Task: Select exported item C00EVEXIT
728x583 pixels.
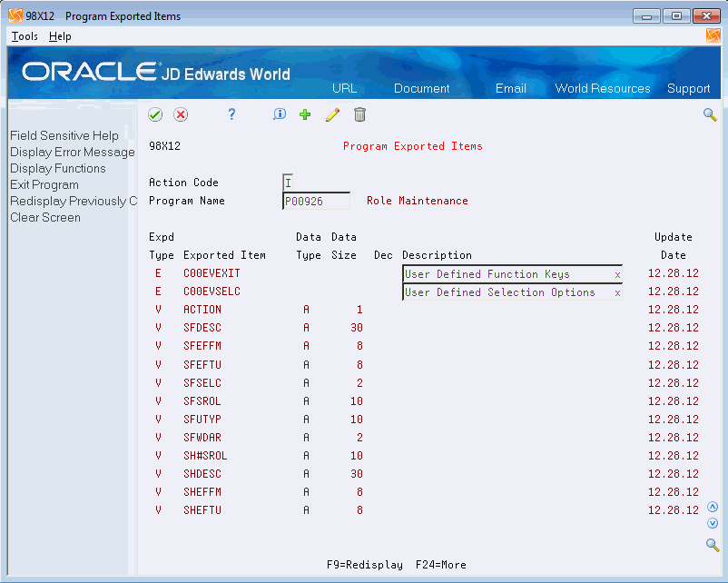Action: coord(212,273)
